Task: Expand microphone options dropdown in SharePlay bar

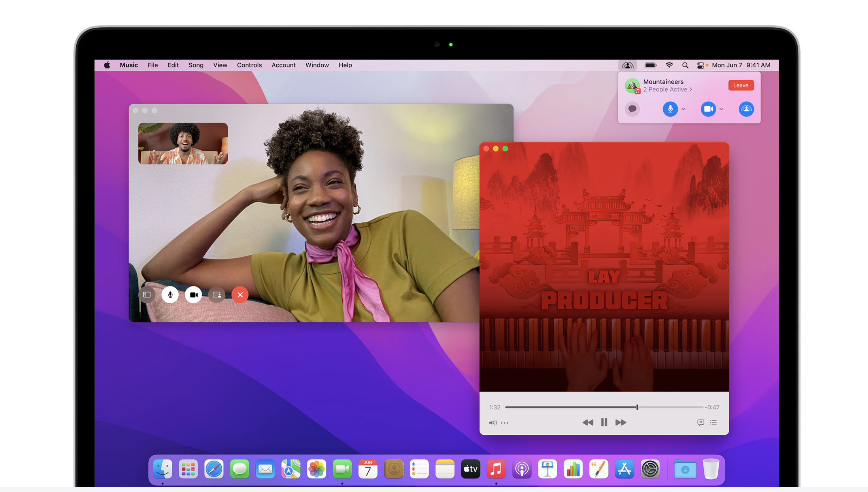Action: point(684,108)
